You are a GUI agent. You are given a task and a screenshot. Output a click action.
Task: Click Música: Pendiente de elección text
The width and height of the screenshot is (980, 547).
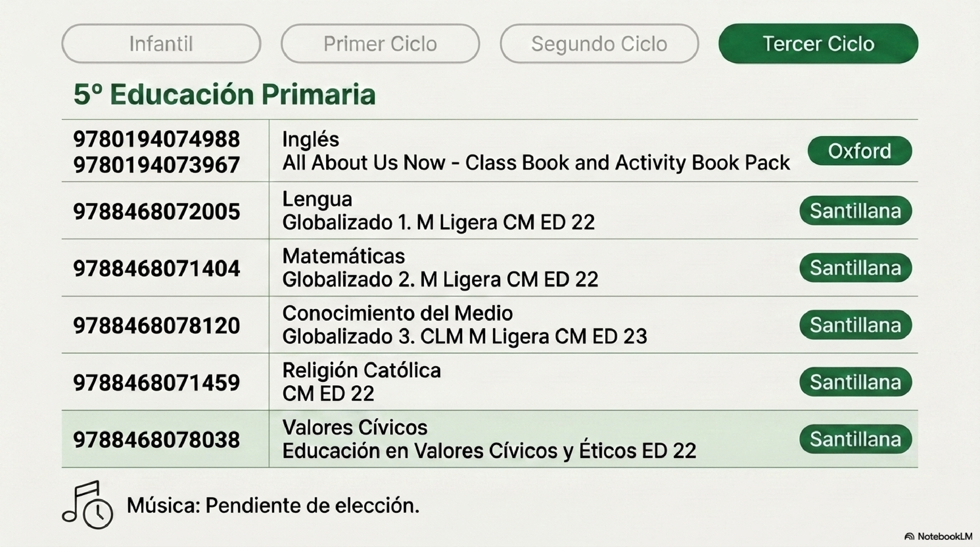pos(273,506)
